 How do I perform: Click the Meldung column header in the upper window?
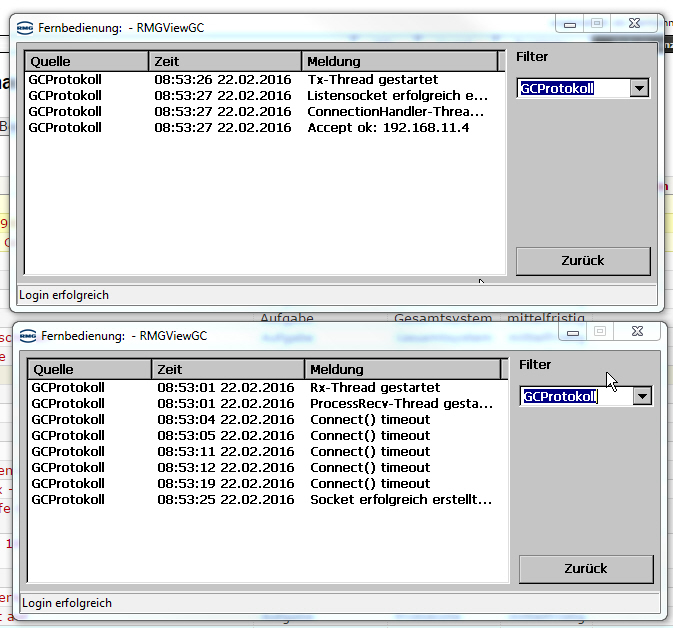click(x=399, y=61)
